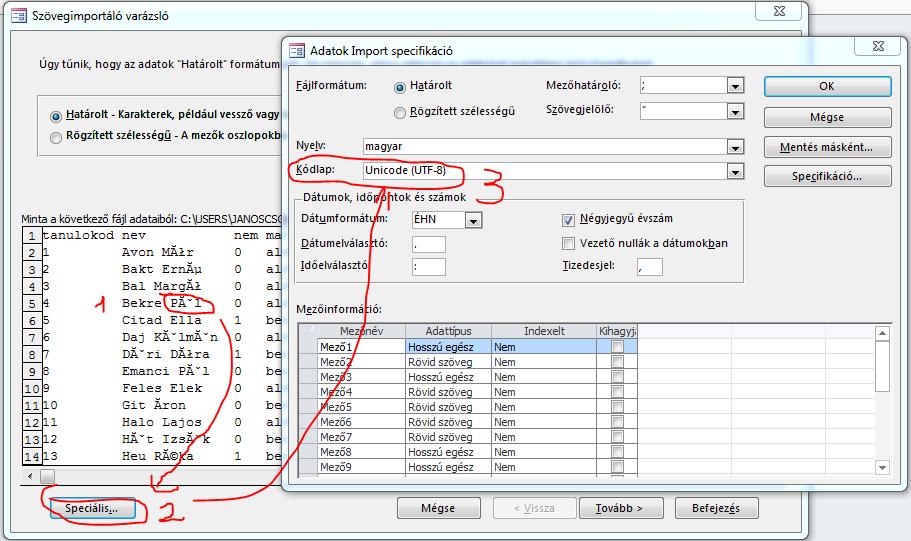Click the Dátumelválasztó input field
The height and width of the screenshot is (541, 911).
pos(429,244)
